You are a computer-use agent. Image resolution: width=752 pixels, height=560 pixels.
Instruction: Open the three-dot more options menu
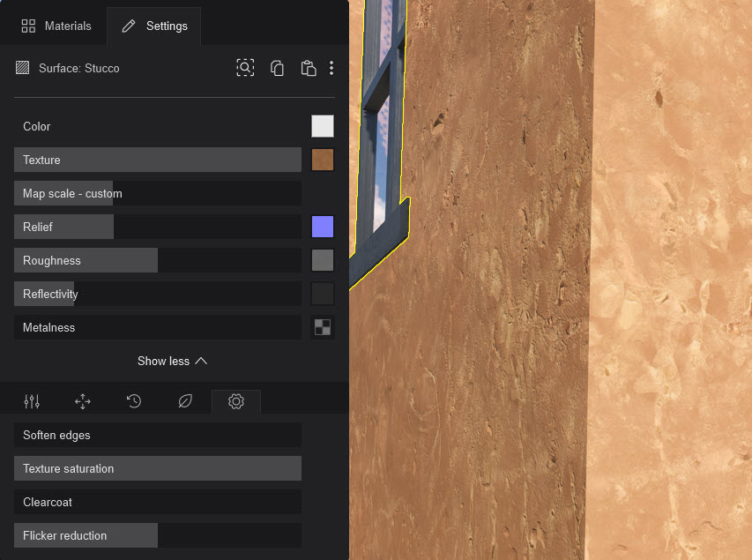[331, 68]
